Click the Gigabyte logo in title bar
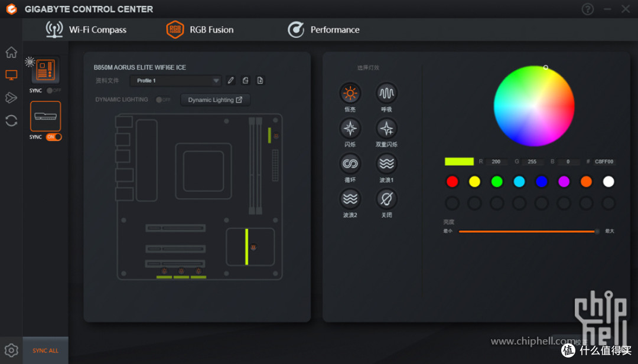 (x=12, y=9)
